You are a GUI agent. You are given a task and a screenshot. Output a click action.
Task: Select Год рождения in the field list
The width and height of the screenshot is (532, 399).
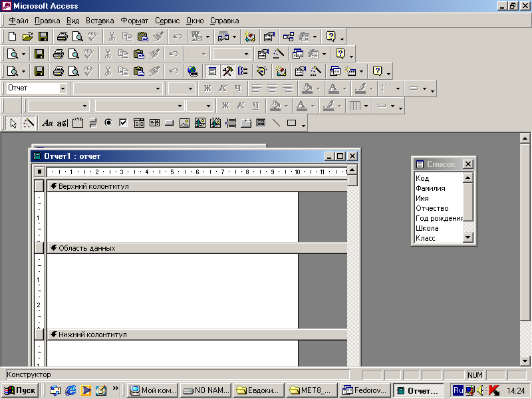(x=439, y=218)
